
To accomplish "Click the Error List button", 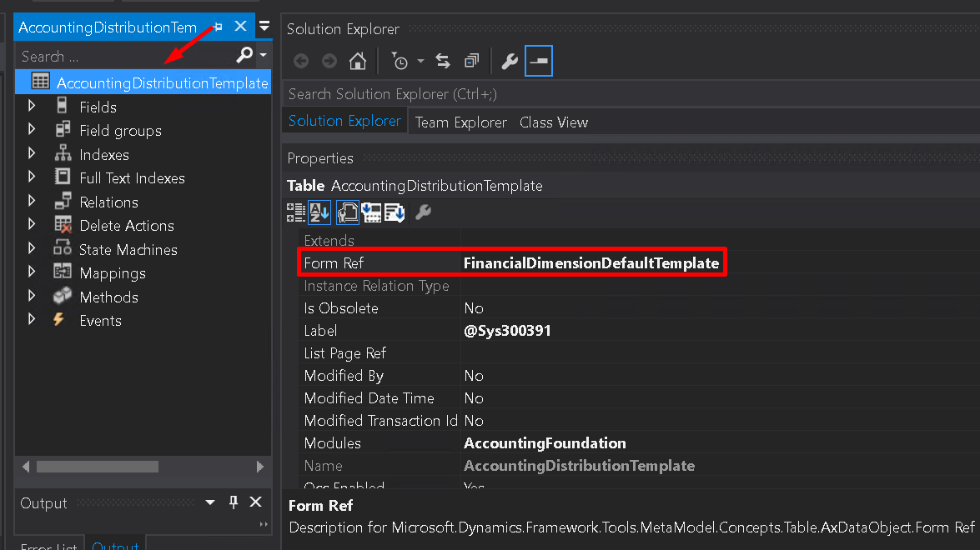I will 48,545.
